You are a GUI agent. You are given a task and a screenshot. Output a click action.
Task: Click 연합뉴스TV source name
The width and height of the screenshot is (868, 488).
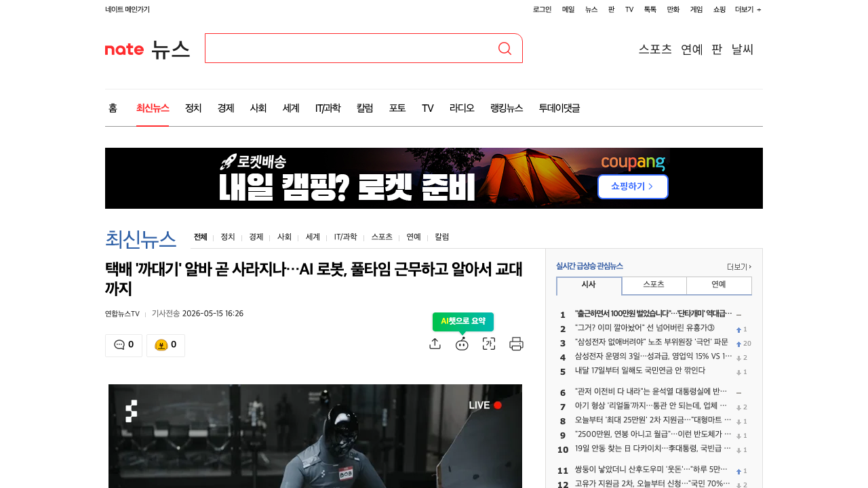[x=122, y=314]
